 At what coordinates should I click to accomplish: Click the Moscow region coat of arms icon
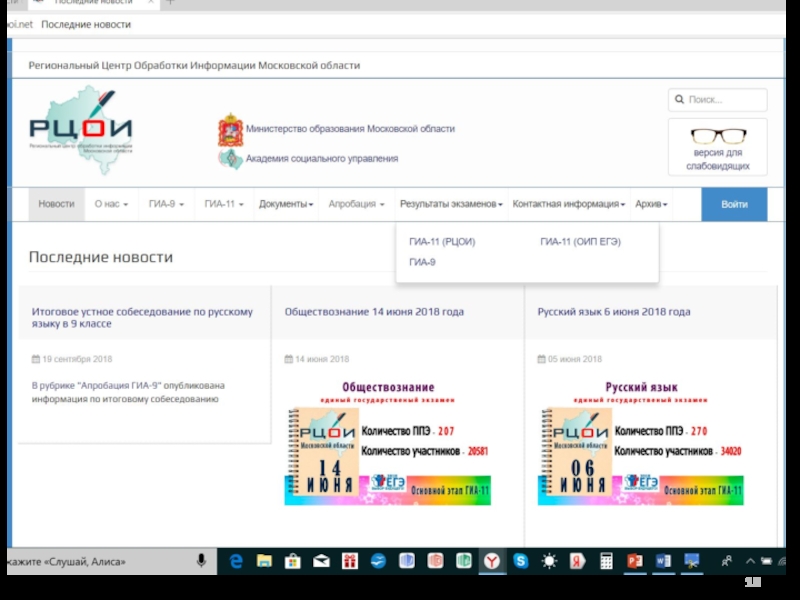(230, 130)
